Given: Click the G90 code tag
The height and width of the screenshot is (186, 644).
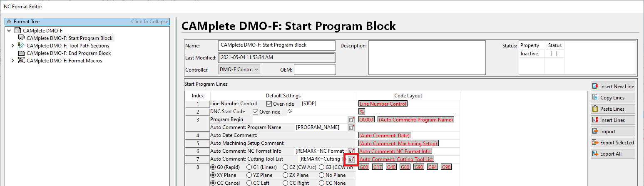Looking at the screenshot, I should pyautogui.click(x=418, y=167).
